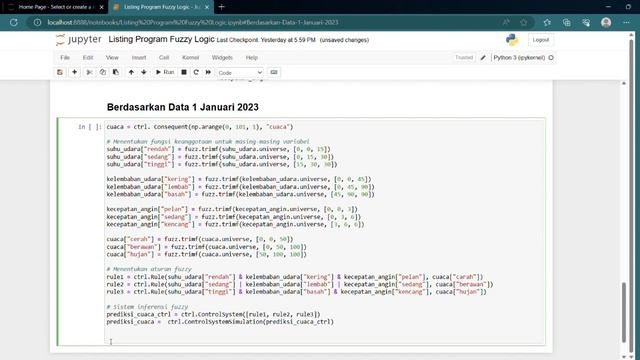
Task: Click the site information icon
Action: 38,22
